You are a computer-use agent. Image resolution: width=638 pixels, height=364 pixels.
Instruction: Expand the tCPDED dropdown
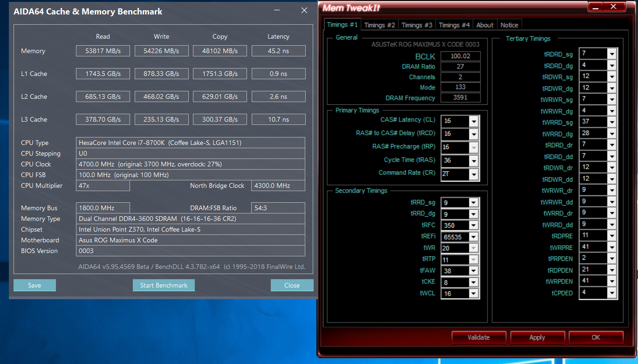[x=612, y=293]
